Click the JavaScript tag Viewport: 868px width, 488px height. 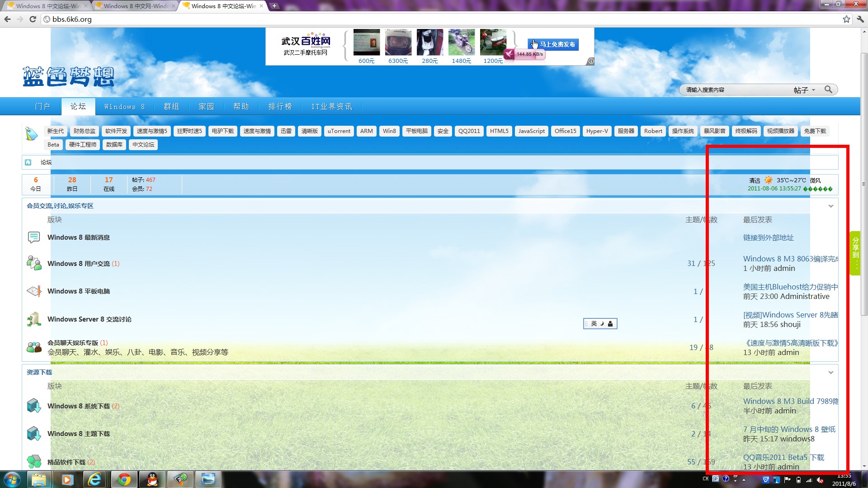(x=531, y=131)
